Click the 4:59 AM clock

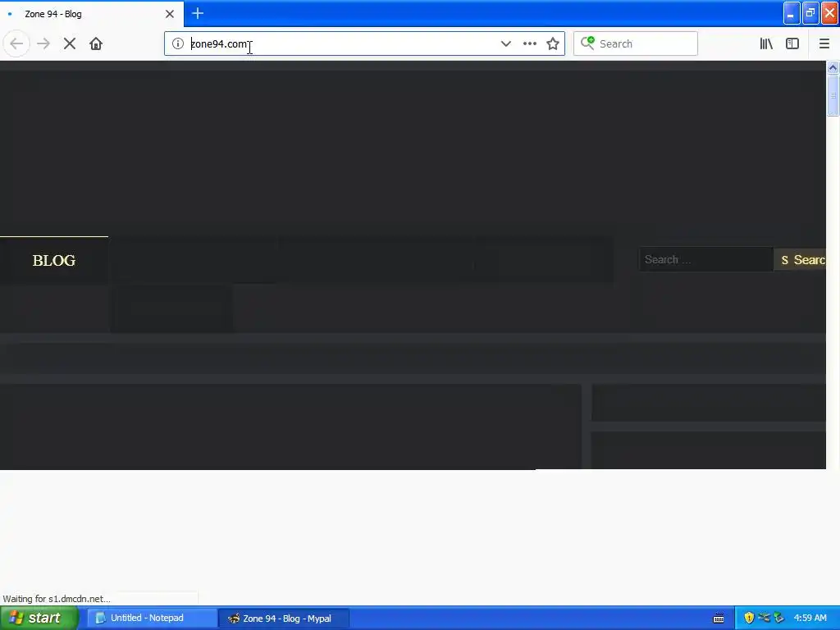(810, 618)
